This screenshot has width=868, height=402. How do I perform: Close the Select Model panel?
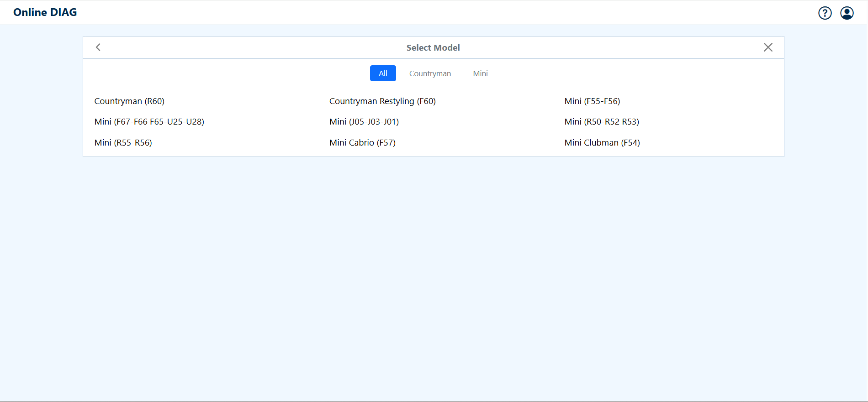tap(768, 47)
